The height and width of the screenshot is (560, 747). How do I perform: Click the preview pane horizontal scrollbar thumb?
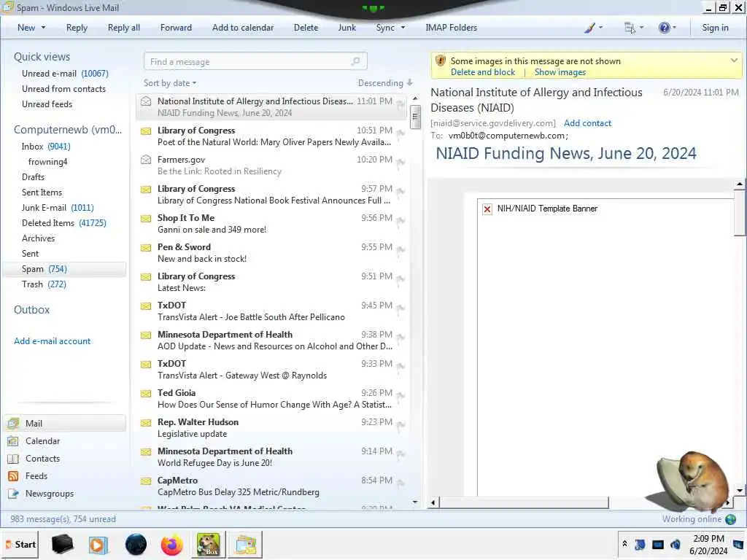[523, 503]
